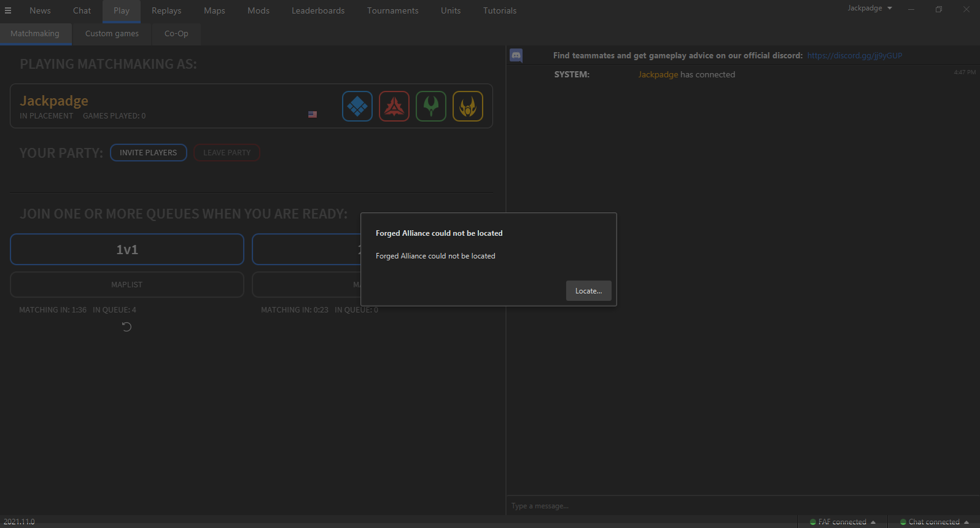Click the Type a message chat field
The width and height of the screenshot is (980, 528).
click(743, 506)
